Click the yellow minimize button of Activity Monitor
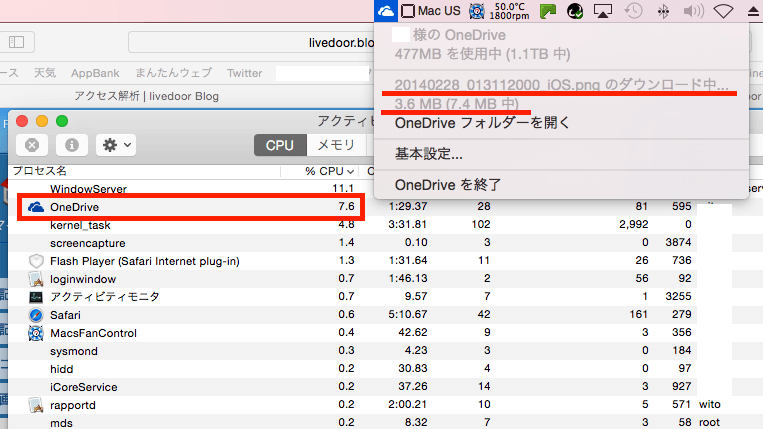763x429 pixels. [x=42, y=121]
